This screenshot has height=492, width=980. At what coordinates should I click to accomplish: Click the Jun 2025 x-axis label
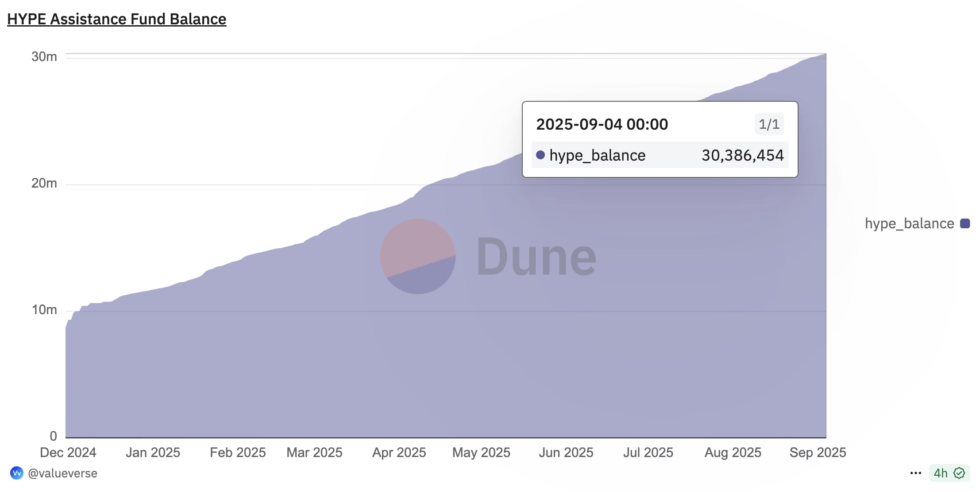point(566,452)
